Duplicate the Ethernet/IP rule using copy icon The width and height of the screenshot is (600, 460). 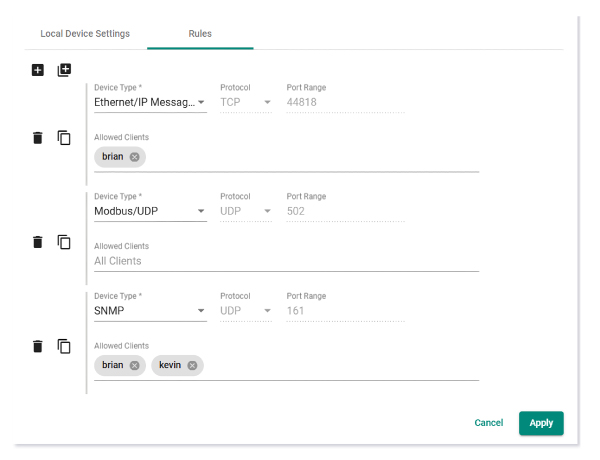(64, 138)
